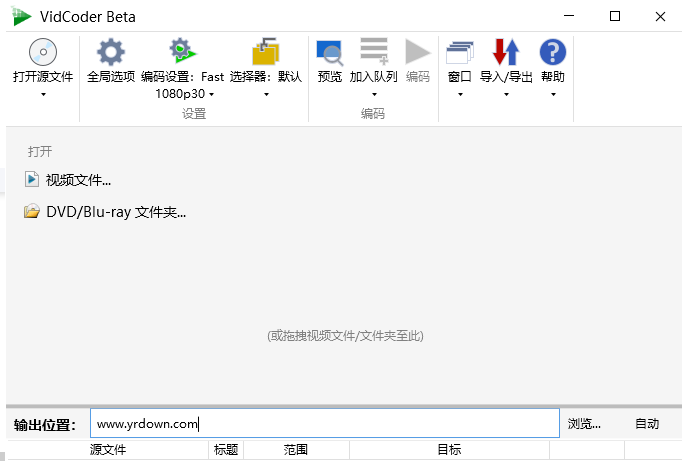Click the VidCoder app logo icon
This screenshot has height=461, width=682.
(x=21, y=16)
